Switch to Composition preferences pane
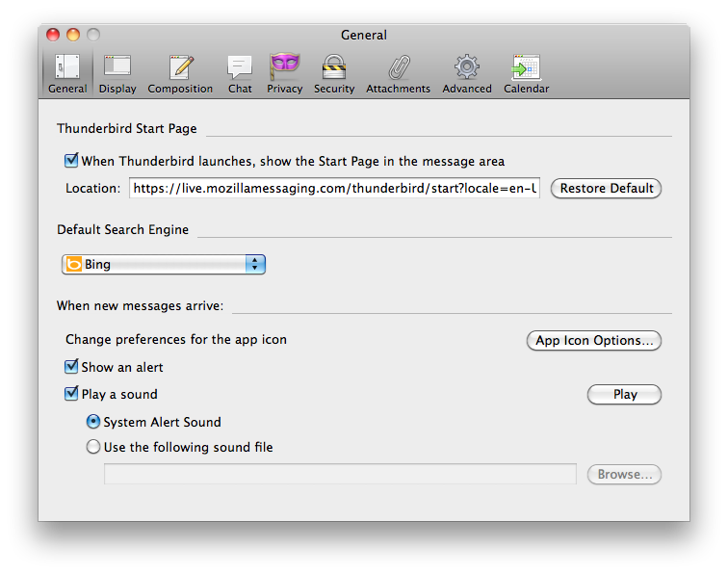728x574 pixels. pos(180,74)
